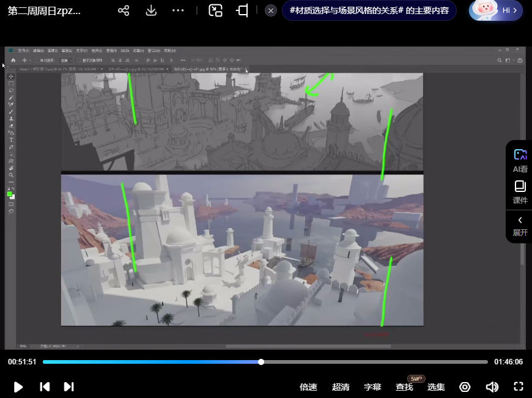Open the AI看 assistant panel

pyautogui.click(x=520, y=161)
